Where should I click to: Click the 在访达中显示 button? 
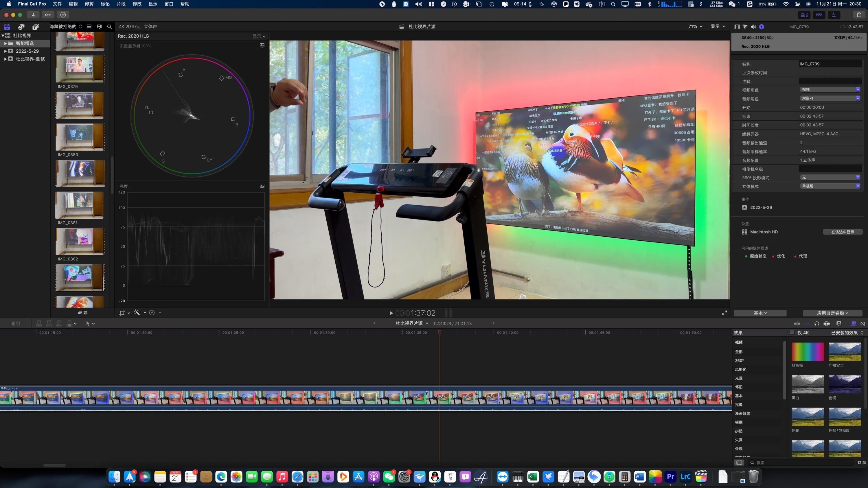click(842, 232)
